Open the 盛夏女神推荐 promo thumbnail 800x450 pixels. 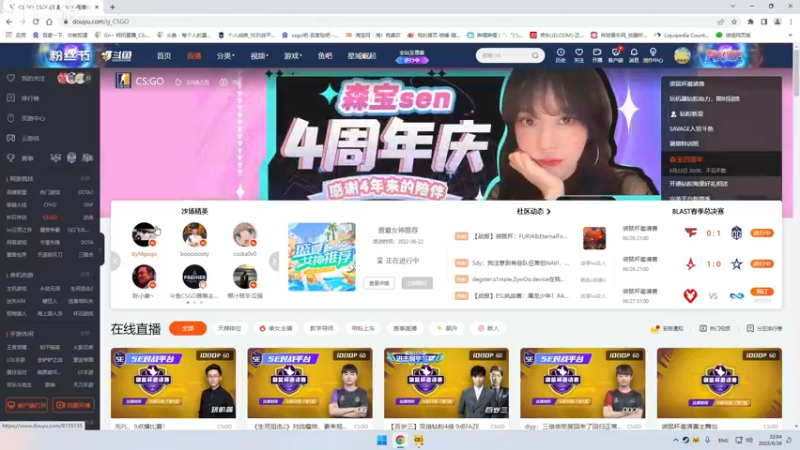[321, 257]
